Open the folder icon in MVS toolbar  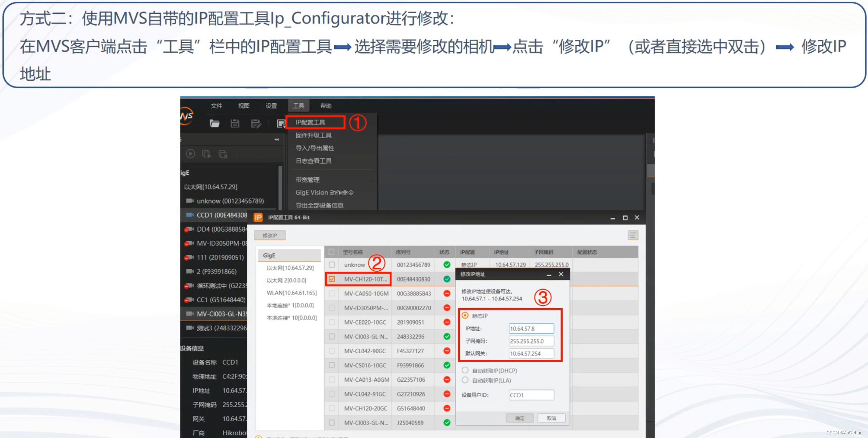(x=214, y=124)
